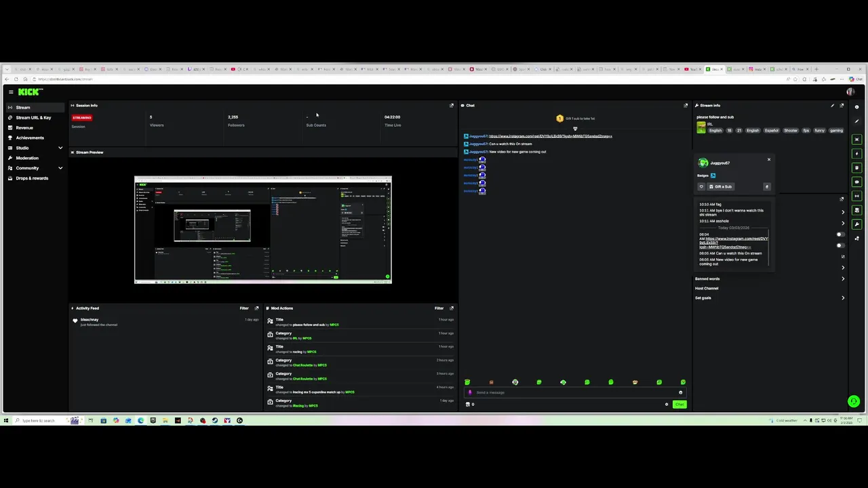
Task: Click the info icon in right rail
Action: click(x=856, y=107)
